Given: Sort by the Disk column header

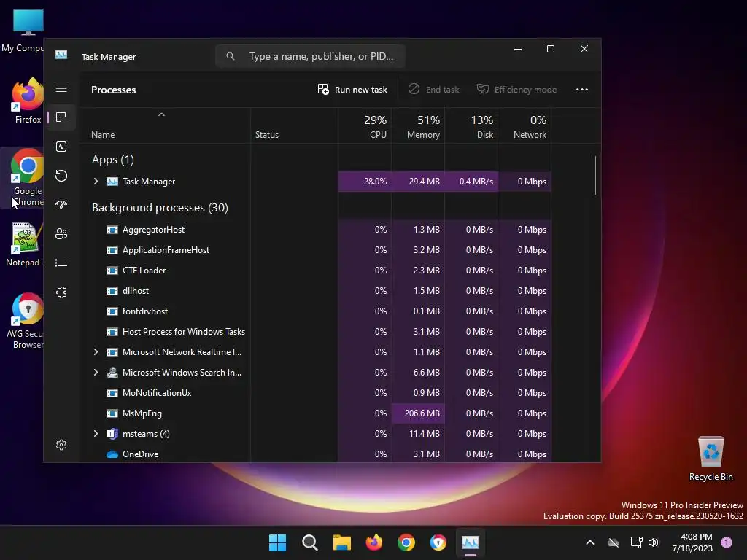Looking at the screenshot, I should [472, 127].
